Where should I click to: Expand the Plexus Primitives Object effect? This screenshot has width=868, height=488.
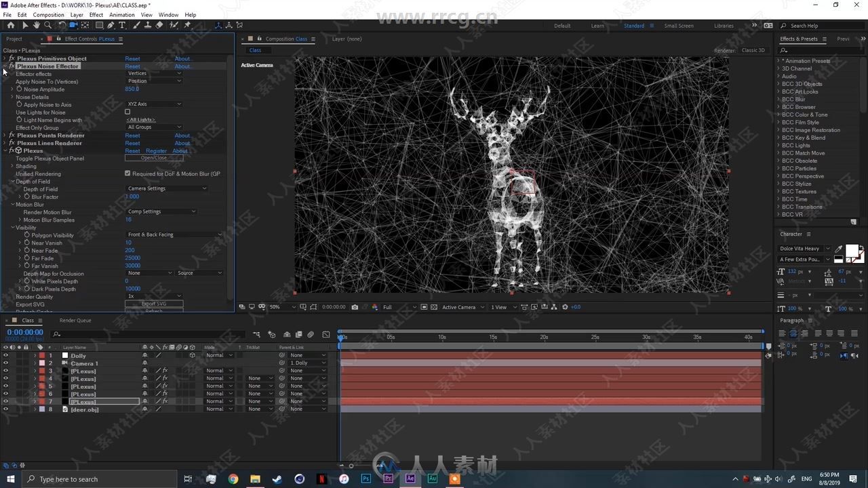(x=4, y=59)
